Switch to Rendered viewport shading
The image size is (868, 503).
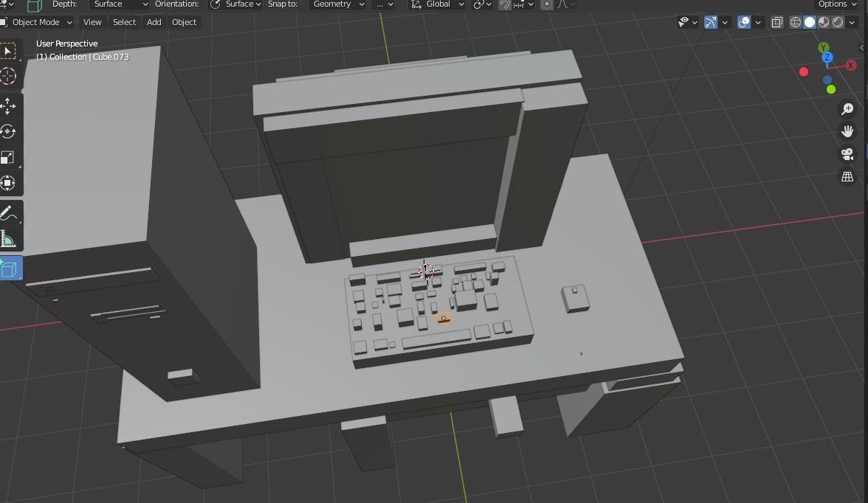(838, 22)
